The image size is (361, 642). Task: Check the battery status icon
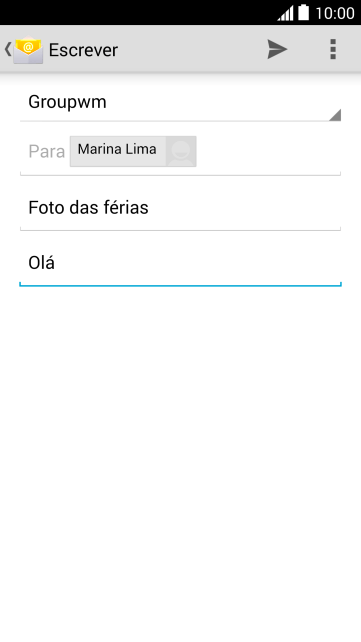pos(303,12)
